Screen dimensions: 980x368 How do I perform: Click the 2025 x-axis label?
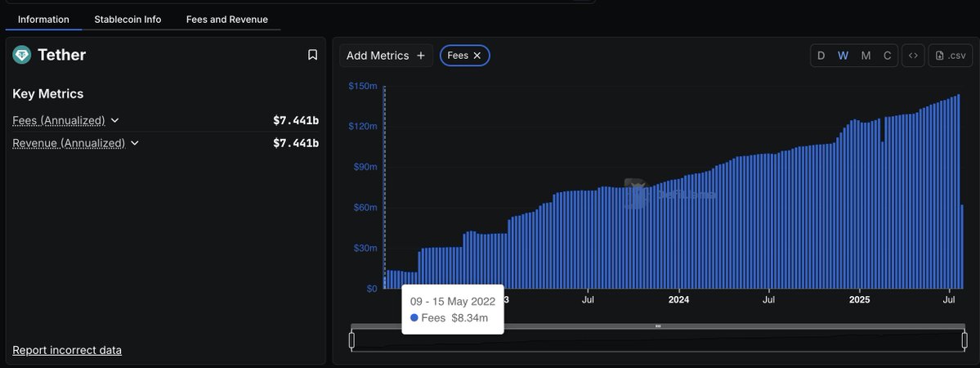click(859, 300)
